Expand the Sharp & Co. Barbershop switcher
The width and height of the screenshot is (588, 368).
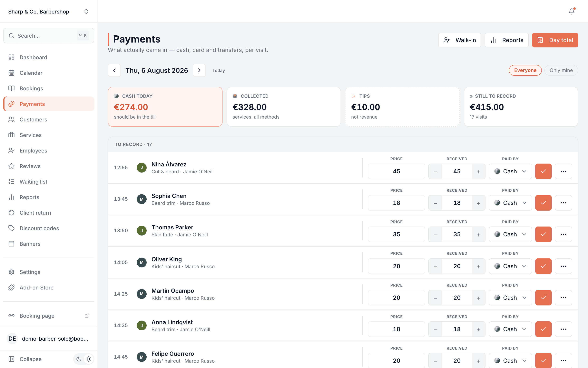[49, 11]
